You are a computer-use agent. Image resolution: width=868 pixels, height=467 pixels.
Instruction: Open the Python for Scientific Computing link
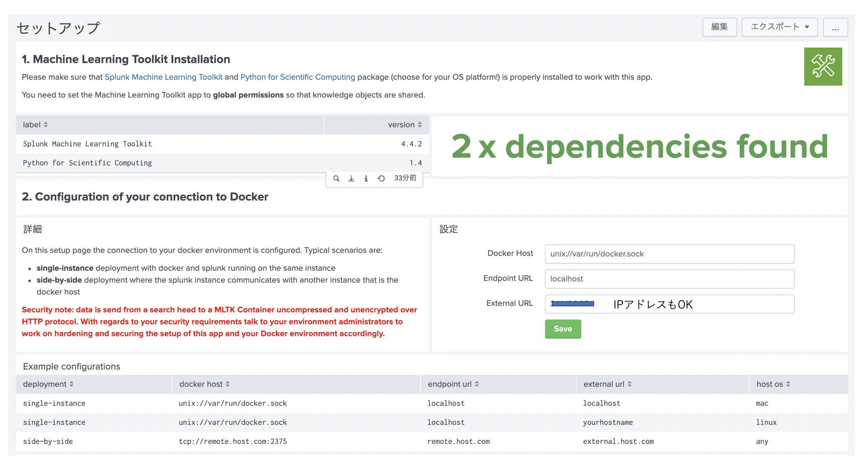pyautogui.click(x=298, y=77)
